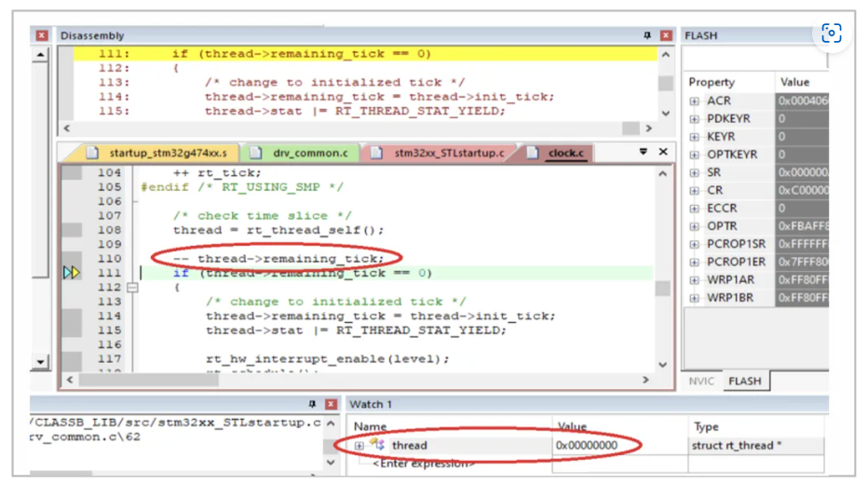The image size is (868, 485).
Task: Click the Name column header in Watch 1
Action: click(370, 427)
